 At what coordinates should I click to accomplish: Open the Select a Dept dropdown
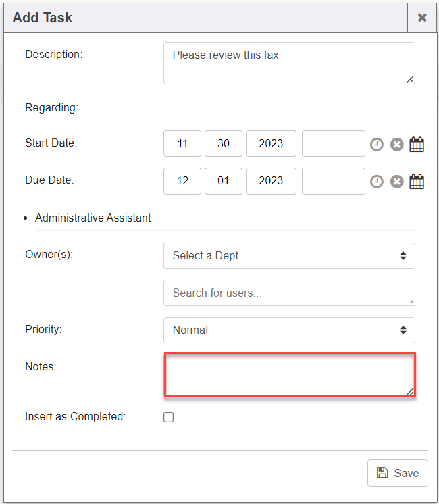[x=289, y=256]
